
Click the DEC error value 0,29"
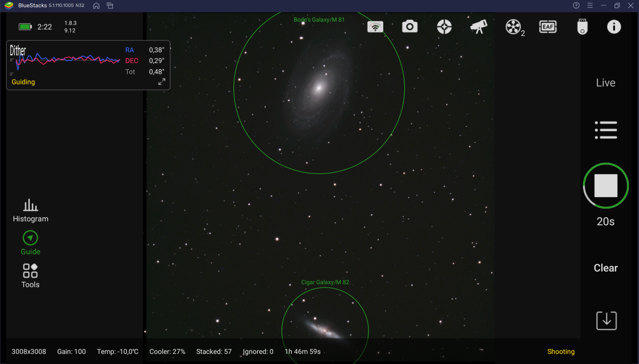(x=157, y=61)
